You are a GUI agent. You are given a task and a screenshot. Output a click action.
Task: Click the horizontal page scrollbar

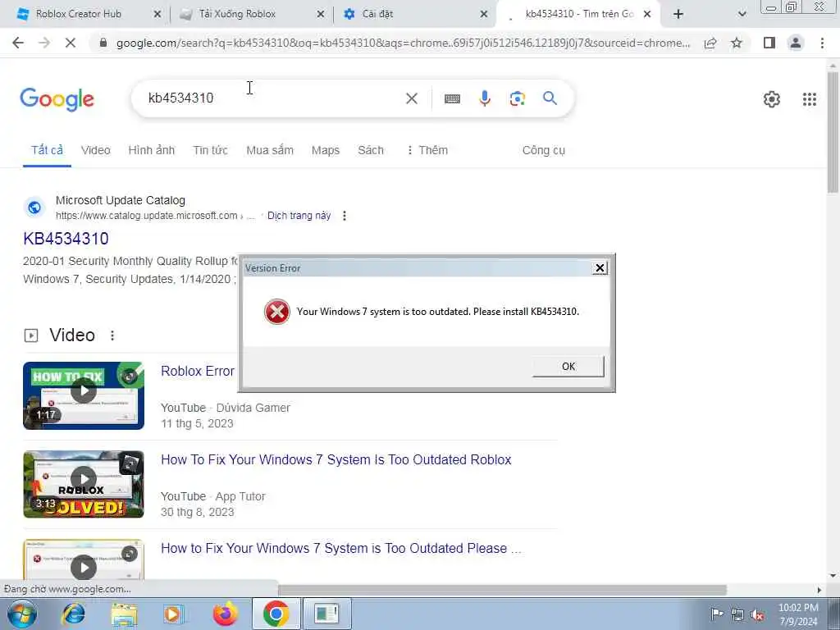502,590
